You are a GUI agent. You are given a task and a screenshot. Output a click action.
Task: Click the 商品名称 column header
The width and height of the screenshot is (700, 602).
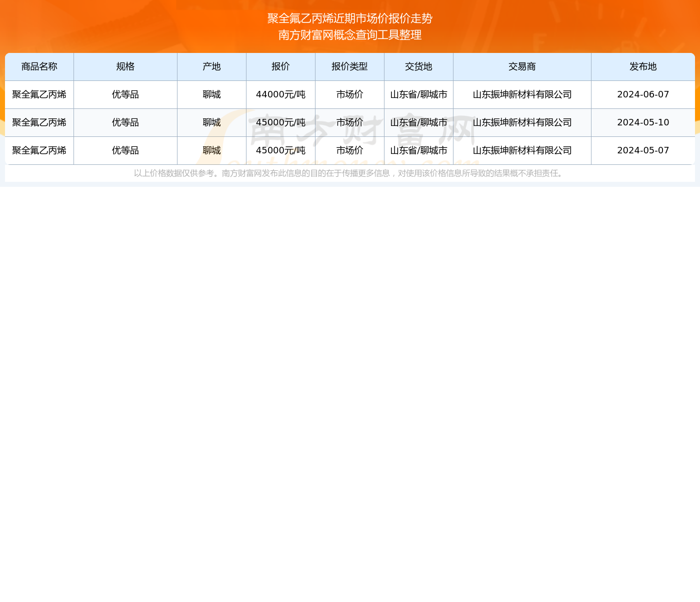click(39, 67)
